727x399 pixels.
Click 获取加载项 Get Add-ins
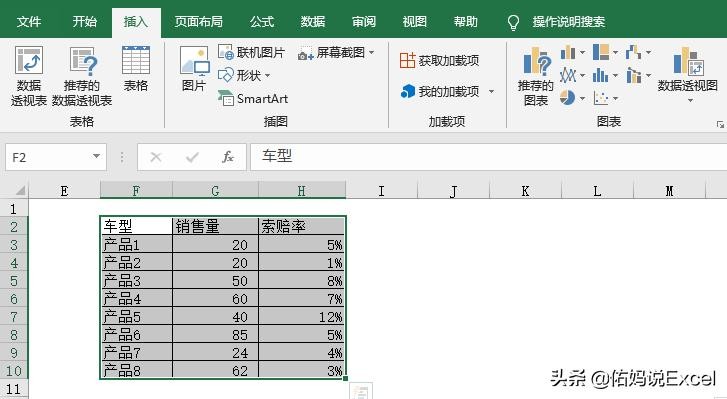click(x=440, y=60)
